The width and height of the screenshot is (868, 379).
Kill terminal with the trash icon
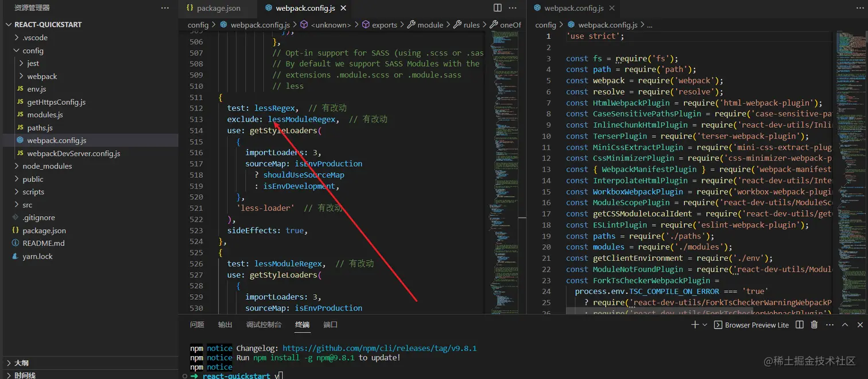click(814, 325)
